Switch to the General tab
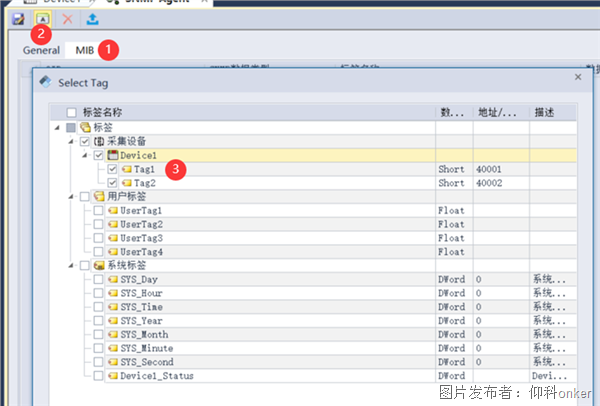 tap(43, 49)
